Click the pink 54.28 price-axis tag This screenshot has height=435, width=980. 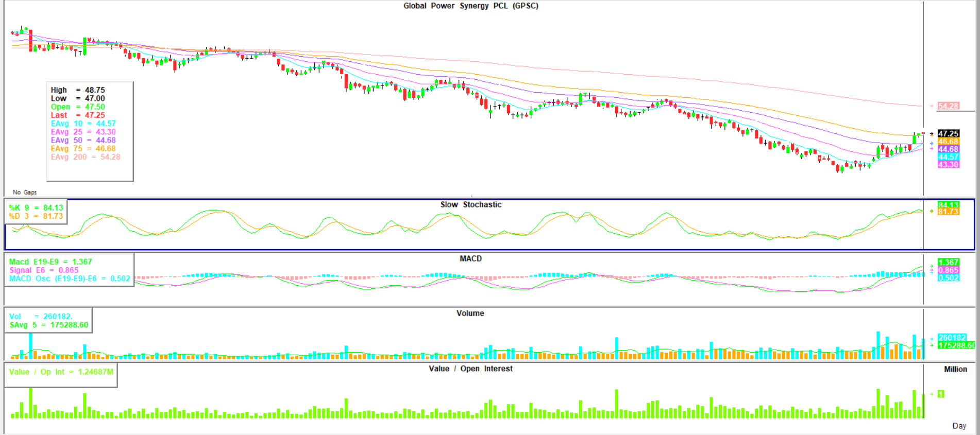948,106
